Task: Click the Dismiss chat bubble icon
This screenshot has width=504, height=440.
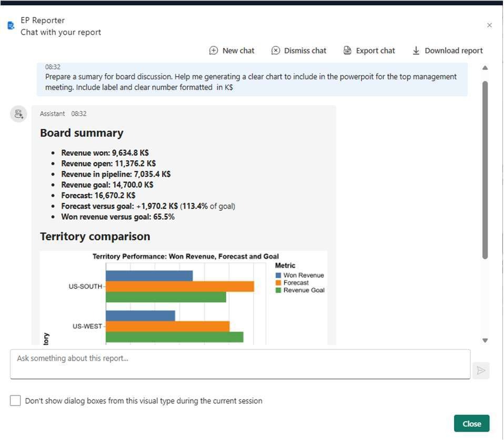Action: pos(276,50)
